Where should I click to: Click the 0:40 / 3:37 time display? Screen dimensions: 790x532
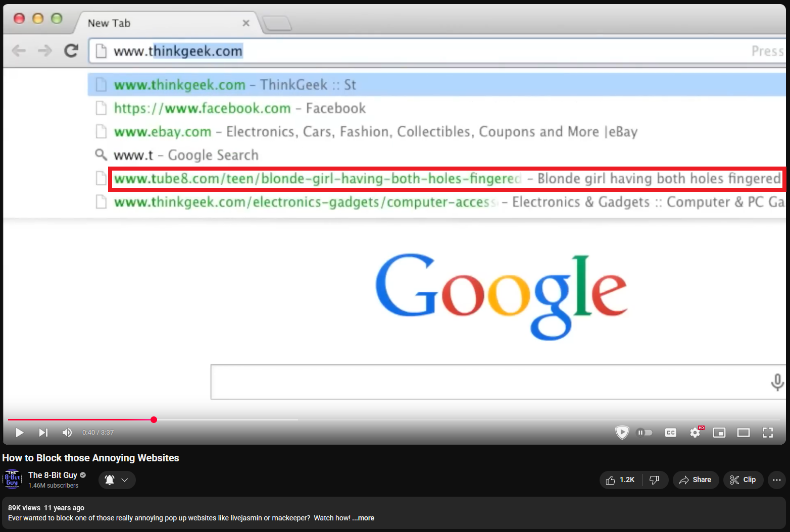pos(98,433)
